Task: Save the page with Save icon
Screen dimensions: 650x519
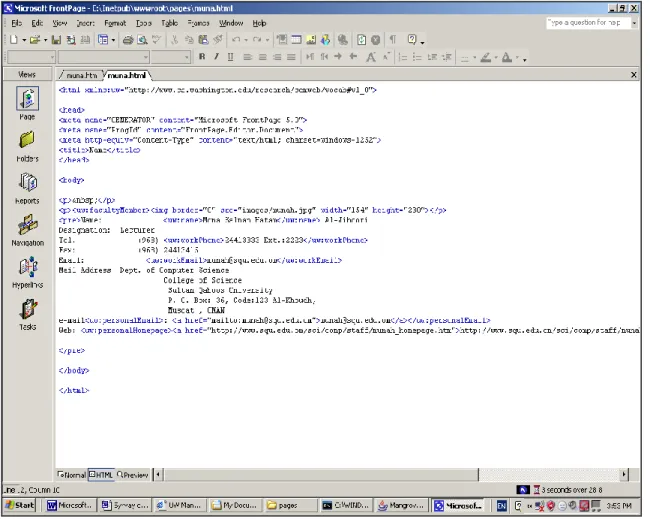Action: pos(56,40)
